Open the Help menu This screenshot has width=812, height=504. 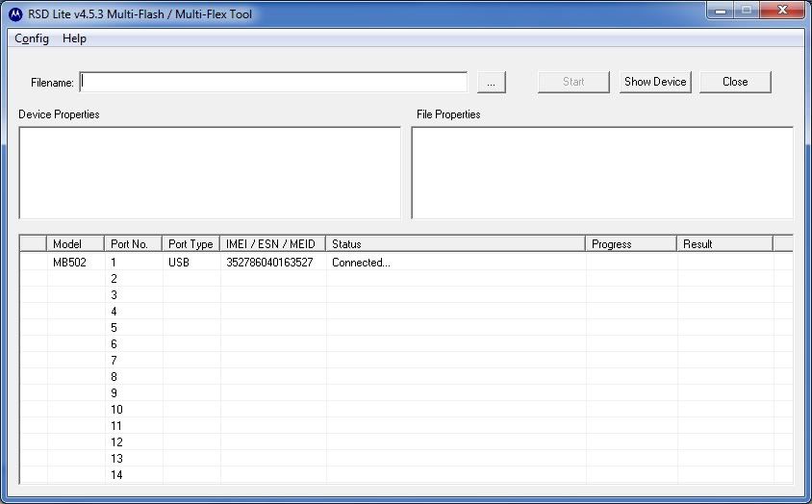75,38
